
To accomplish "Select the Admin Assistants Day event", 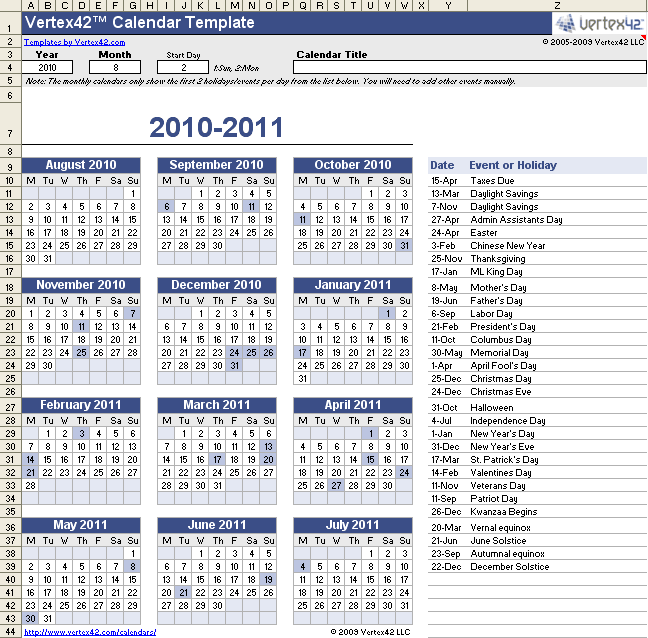I will click(x=516, y=220).
